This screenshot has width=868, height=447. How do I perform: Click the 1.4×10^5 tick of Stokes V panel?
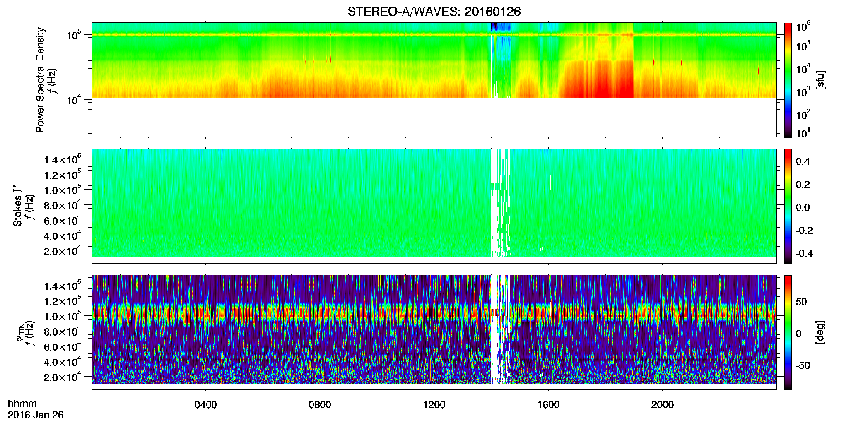pos(63,159)
